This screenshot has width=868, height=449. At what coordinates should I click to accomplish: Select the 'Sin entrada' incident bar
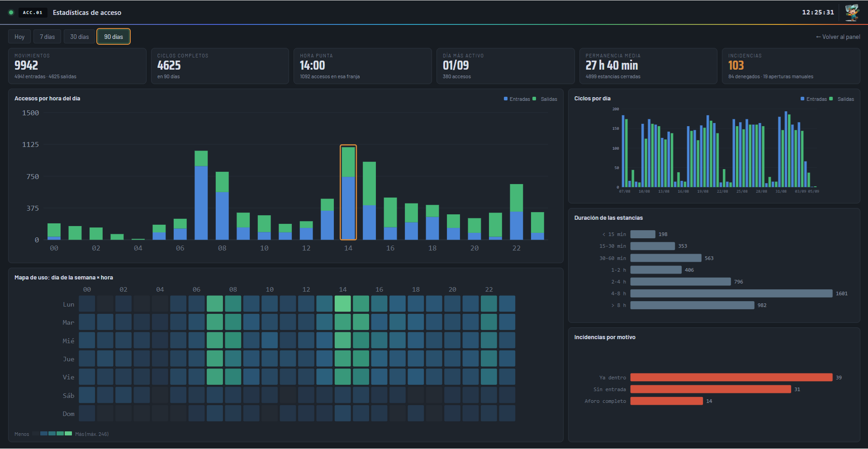coord(711,389)
